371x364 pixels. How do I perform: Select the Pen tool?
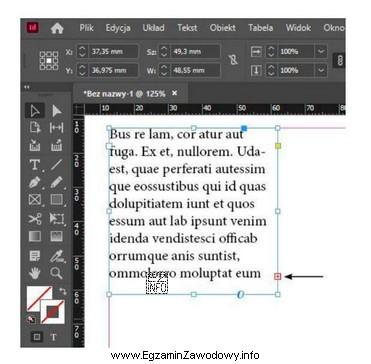[x=35, y=182]
